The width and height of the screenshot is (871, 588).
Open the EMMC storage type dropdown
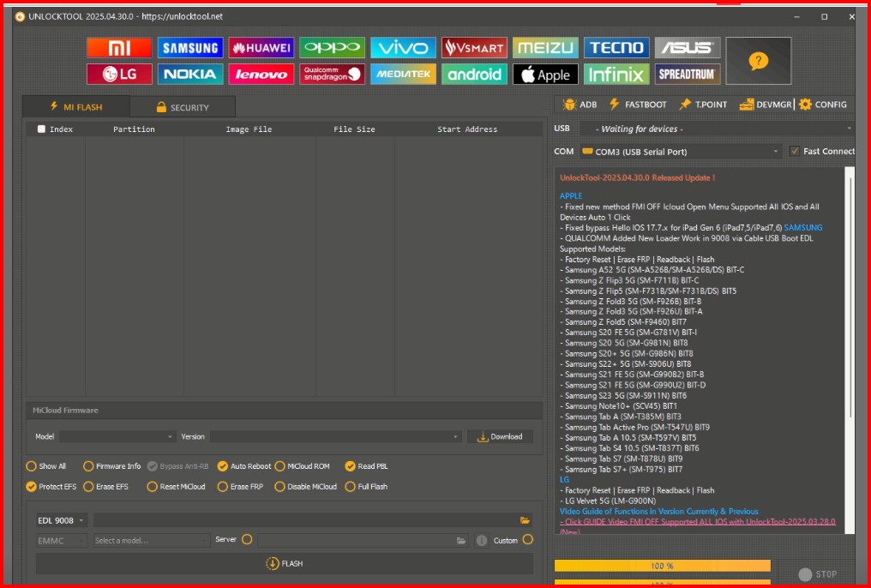tap(62, 540)
